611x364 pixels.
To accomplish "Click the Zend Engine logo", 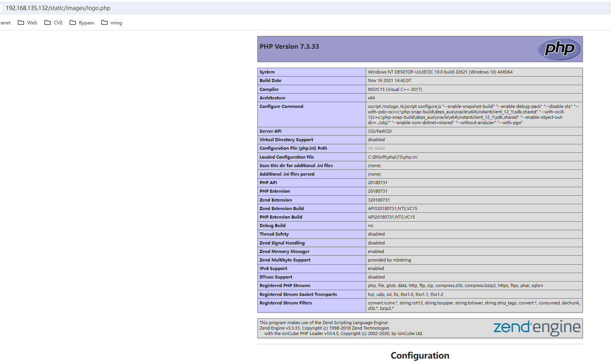I will [536, 328].
